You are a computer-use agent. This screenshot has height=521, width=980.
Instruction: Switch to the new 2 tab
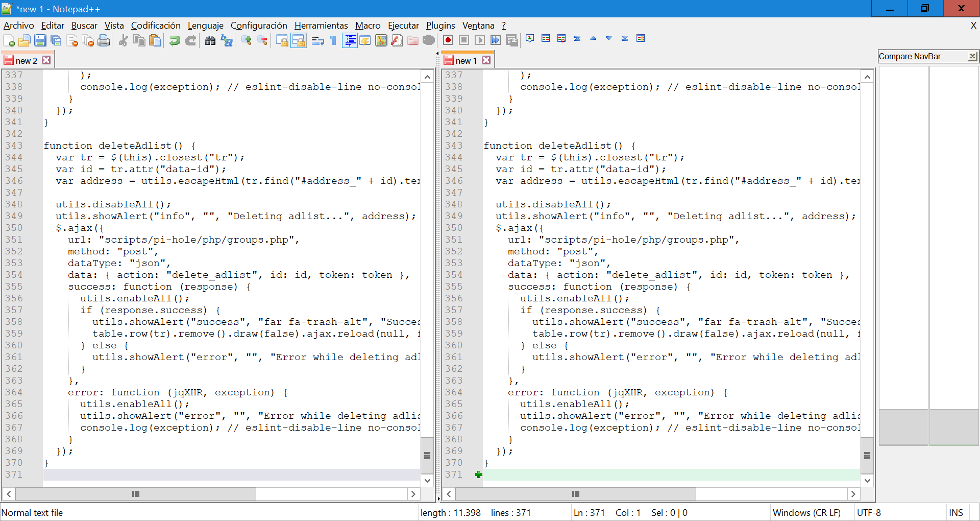click(24, 59)
